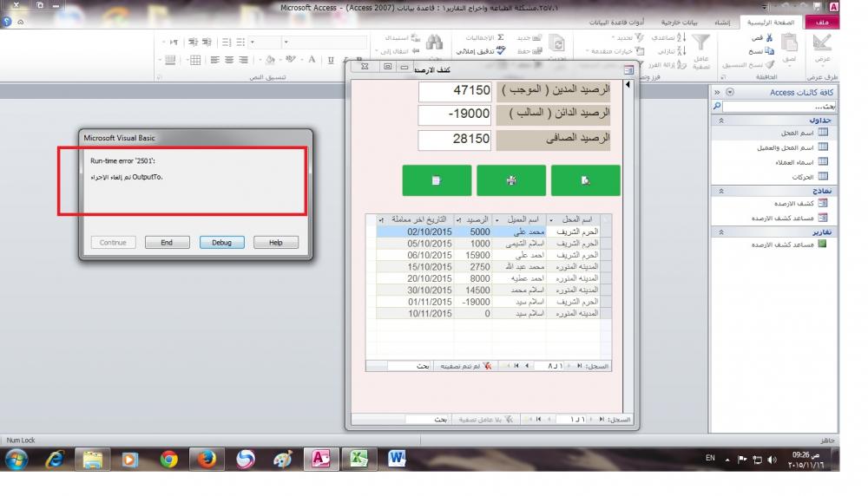Sort تنازلي descending in the ribbon

(672, 51)
